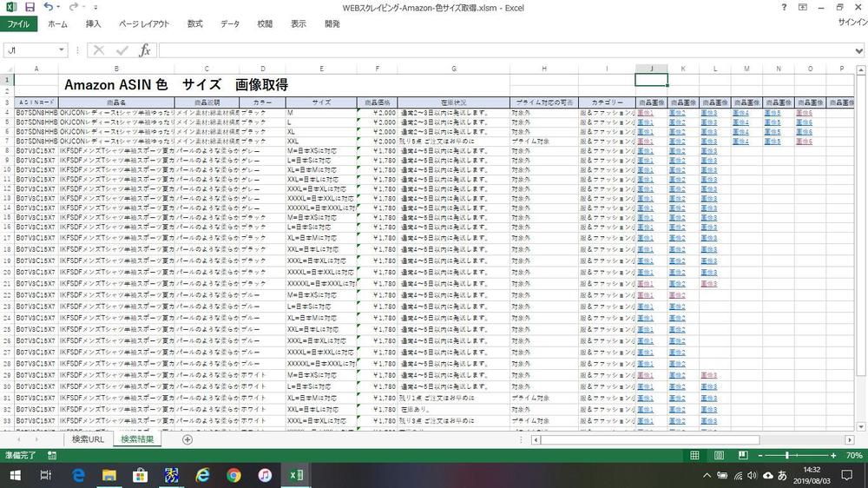This screenshot has width=868, height=488.
Task: Redo the last undone action
Action: pos(73,7)
